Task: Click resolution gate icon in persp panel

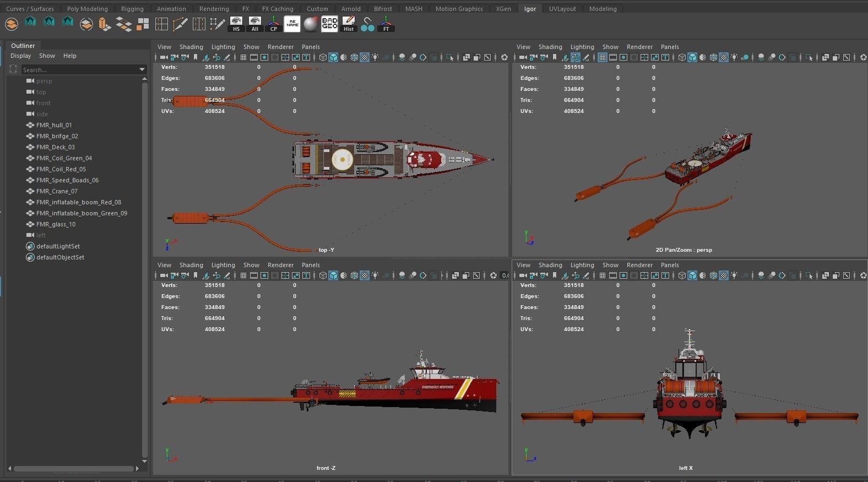Action: point(623,57)
